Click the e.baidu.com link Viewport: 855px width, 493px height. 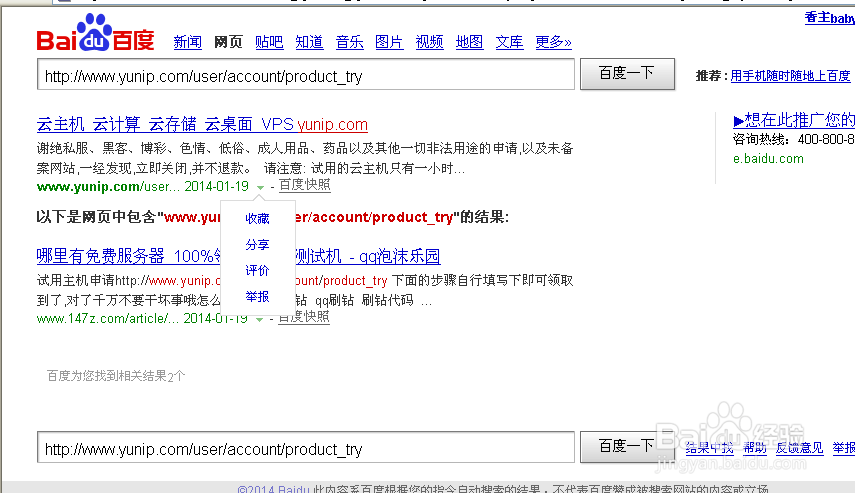(x=768, y=159)
